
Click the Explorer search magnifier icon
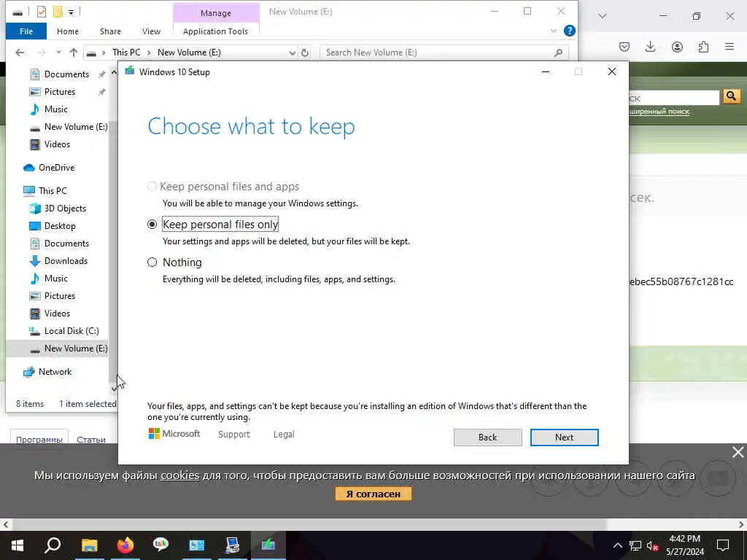pos(558,52)
